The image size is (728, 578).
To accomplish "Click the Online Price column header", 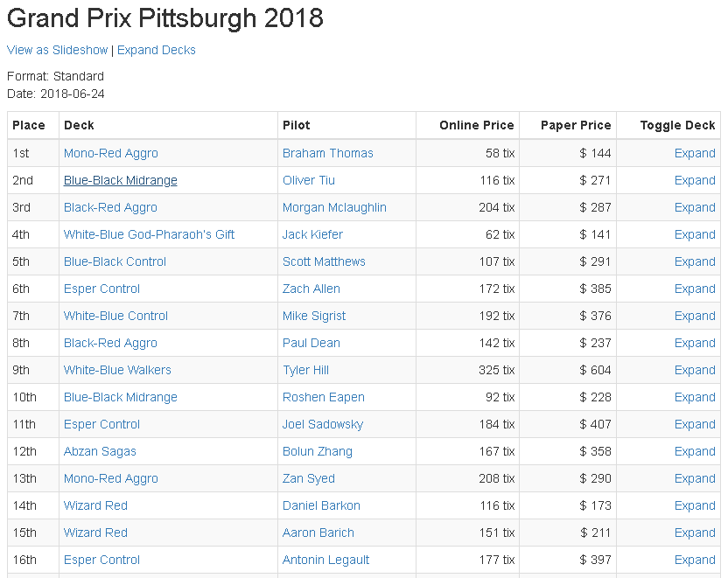I will point(477,125).
